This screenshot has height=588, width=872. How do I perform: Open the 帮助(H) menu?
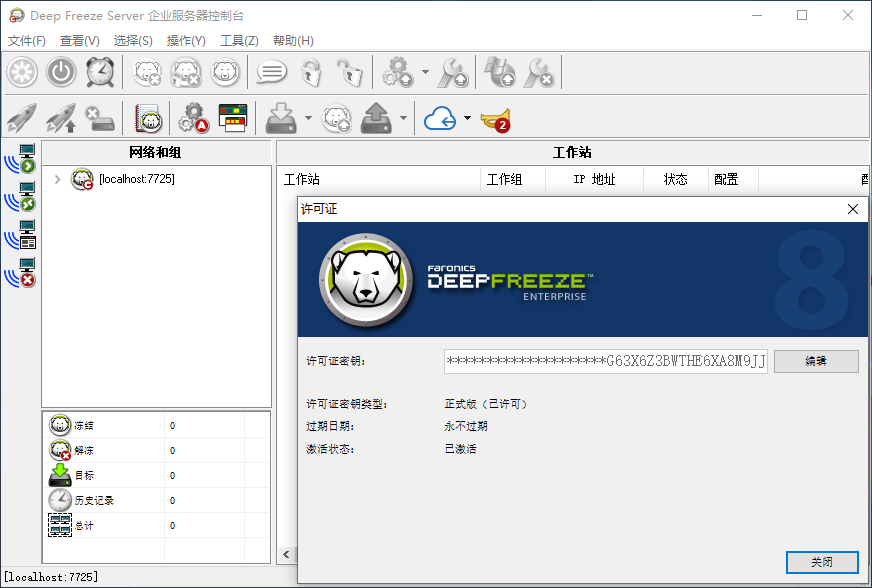tap(293, 41)
